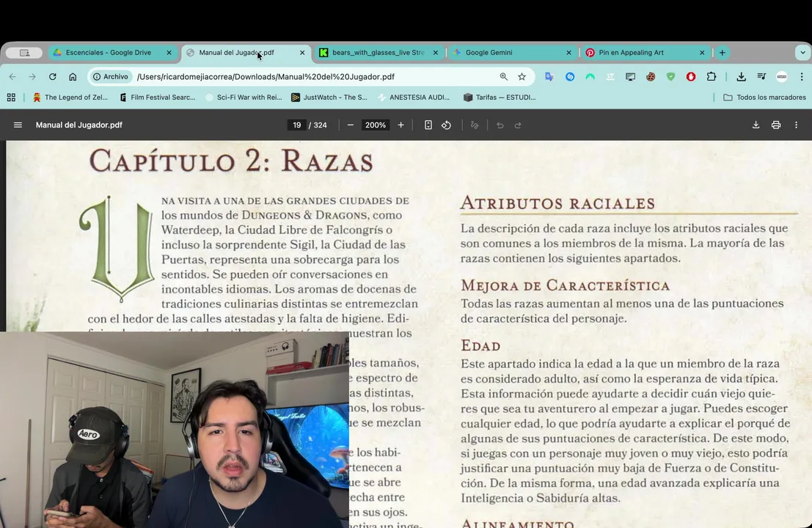Open the cookie extension icon
Screen dimensions: 812x528
coord(651,76)
